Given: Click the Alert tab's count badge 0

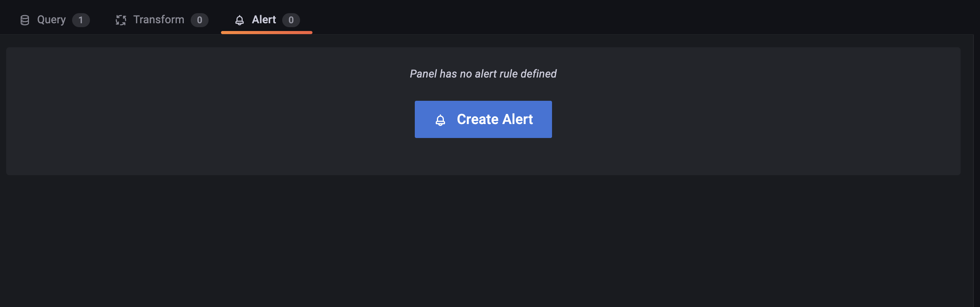Looking at the screenshot, I should click(291, 20).
